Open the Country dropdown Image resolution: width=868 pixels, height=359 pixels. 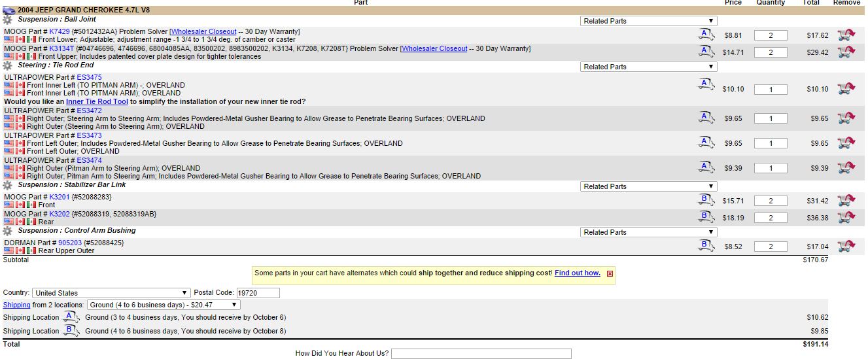(112, 293)
